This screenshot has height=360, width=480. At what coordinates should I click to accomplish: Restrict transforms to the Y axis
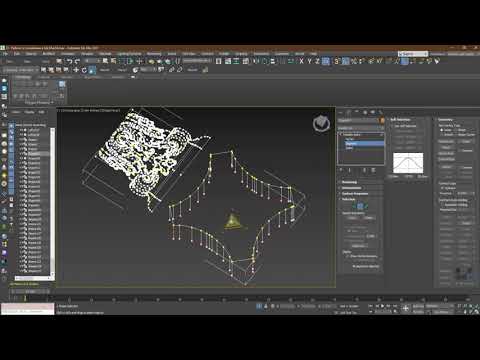click(x=309, y=61)
